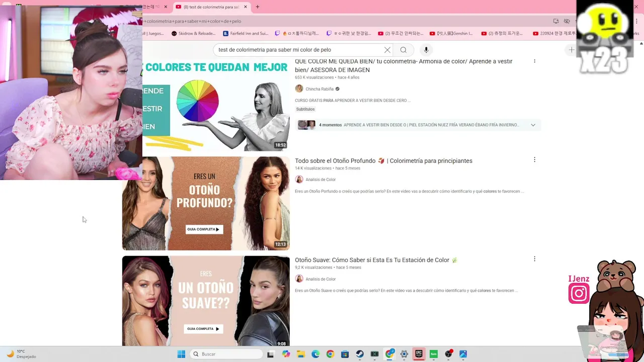The width and height of the screenshot is (644, 362).
Task: Go to Chincha Rabiña channel name
Action: point(319,89)
